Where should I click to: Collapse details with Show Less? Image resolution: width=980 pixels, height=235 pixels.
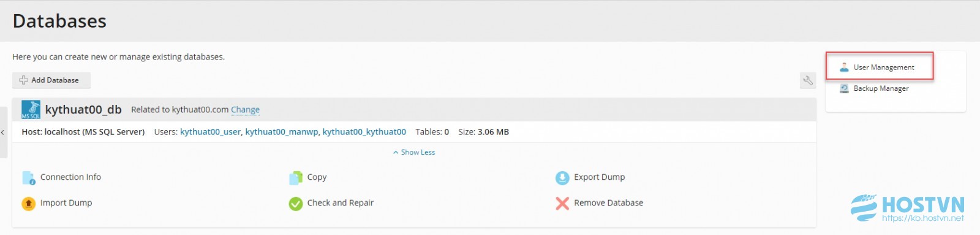point(414,152)
